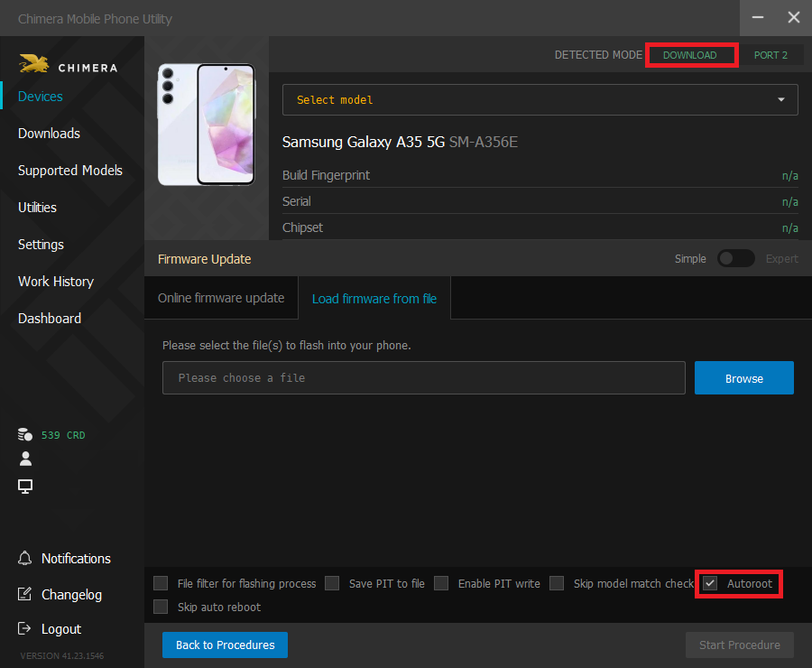Open the PORT 2 selector
The width and height of the screenshot is (812, 668).
click(770, 55)
